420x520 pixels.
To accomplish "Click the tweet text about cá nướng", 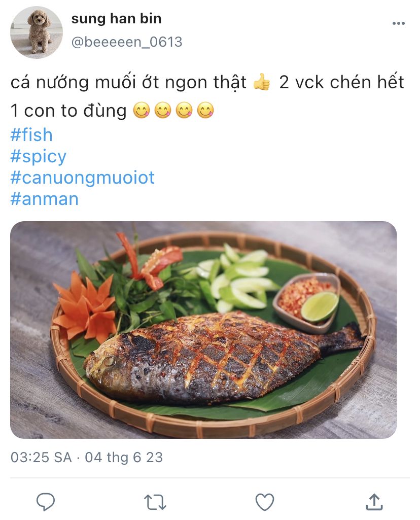I will [207, 96].
